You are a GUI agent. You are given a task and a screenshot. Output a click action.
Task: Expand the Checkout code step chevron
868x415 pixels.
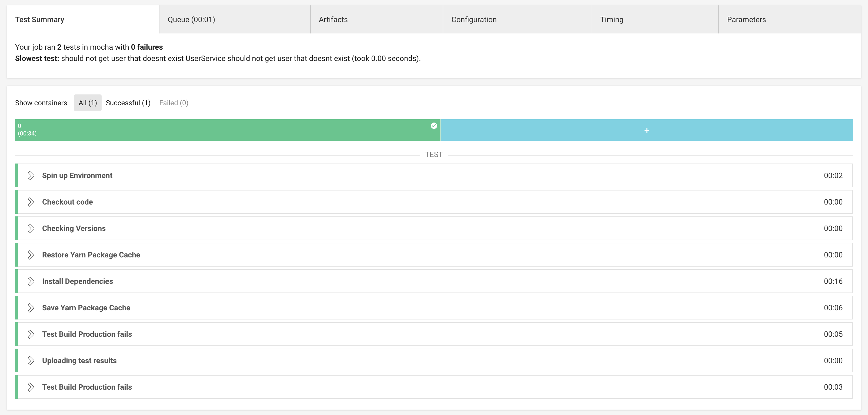click(x=31, y=202)
